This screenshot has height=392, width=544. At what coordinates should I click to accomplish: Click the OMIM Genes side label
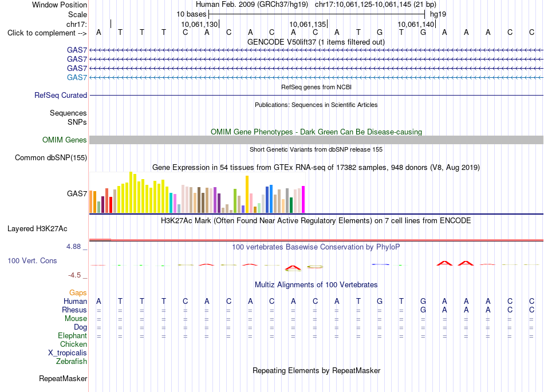point(65,140)
